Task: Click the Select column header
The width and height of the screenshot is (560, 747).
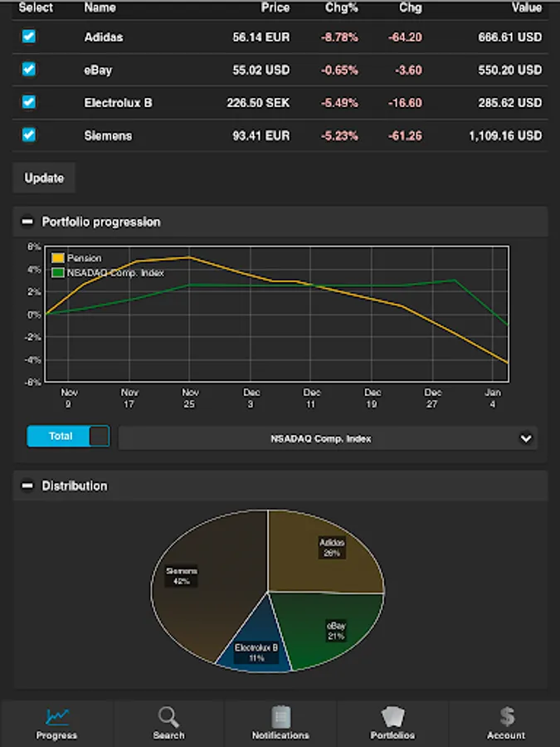Action: click(37, 7)
